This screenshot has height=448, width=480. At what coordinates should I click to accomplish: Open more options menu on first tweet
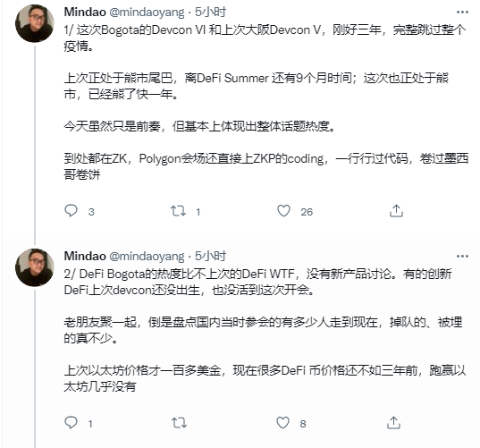[x=462, y=13]
